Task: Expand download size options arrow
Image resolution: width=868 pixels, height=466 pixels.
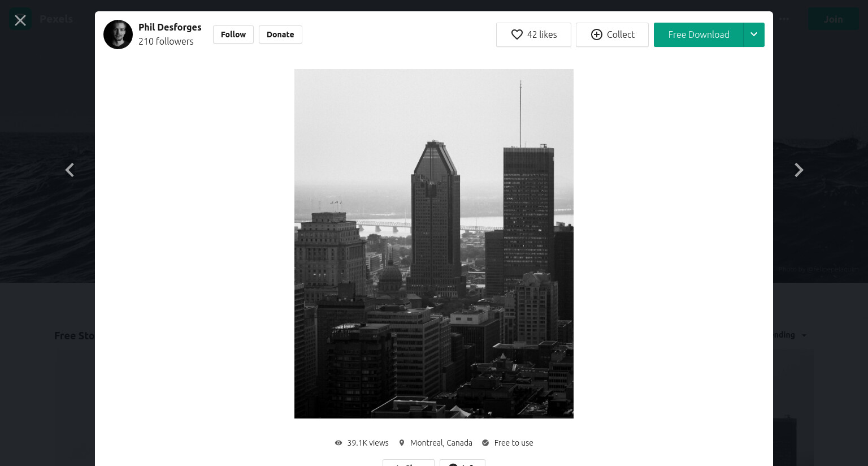Action: click(754, 34)
